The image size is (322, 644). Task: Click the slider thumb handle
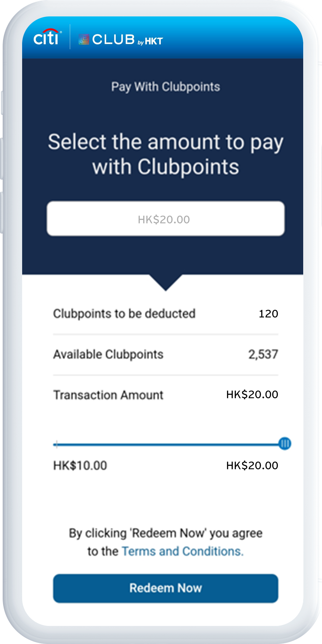(x=285, y=444)
